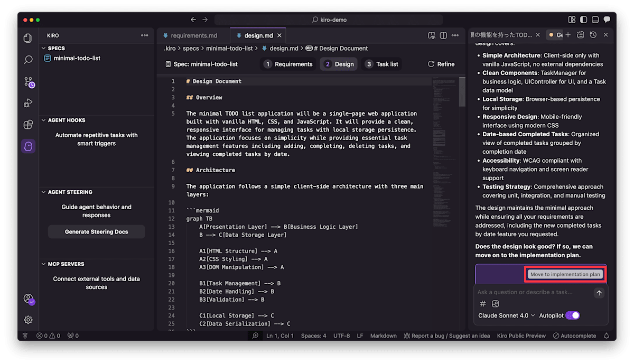Select the design.md editor tab
This screenshot has width=634, height=364.
point(258,35)
